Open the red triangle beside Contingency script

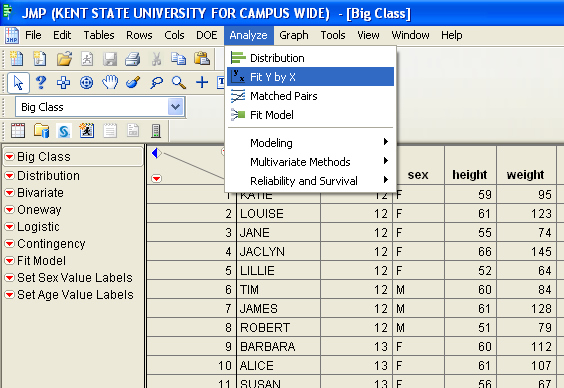tap(10, 244)
